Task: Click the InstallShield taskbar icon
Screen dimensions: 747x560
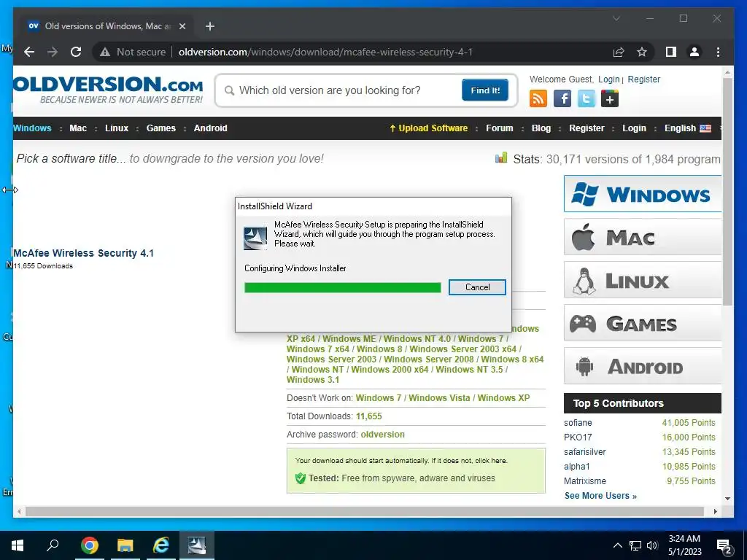Action: tap(197, 545)
